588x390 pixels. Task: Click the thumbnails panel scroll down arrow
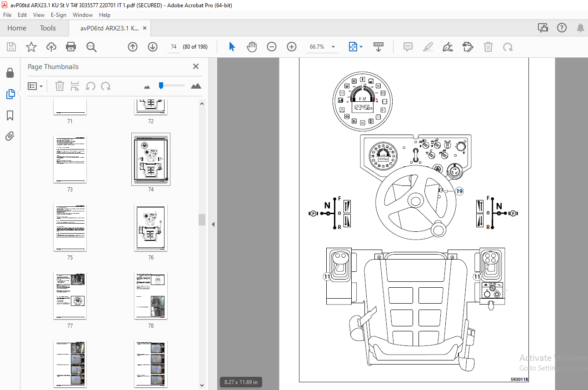click(x=202, y=386)
